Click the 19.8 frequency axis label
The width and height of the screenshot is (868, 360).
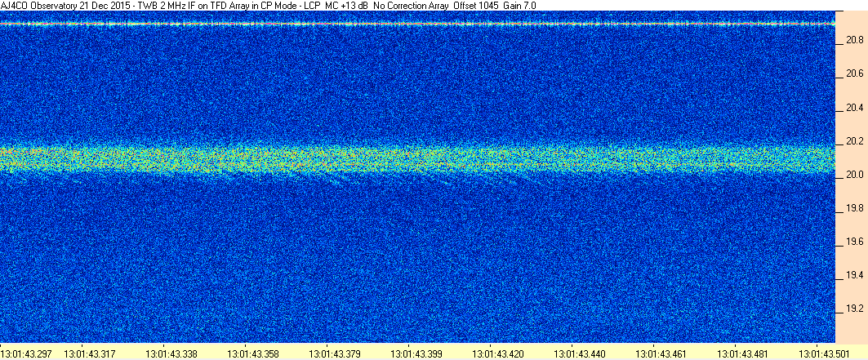pyautogui.click(x=853, y=208)
